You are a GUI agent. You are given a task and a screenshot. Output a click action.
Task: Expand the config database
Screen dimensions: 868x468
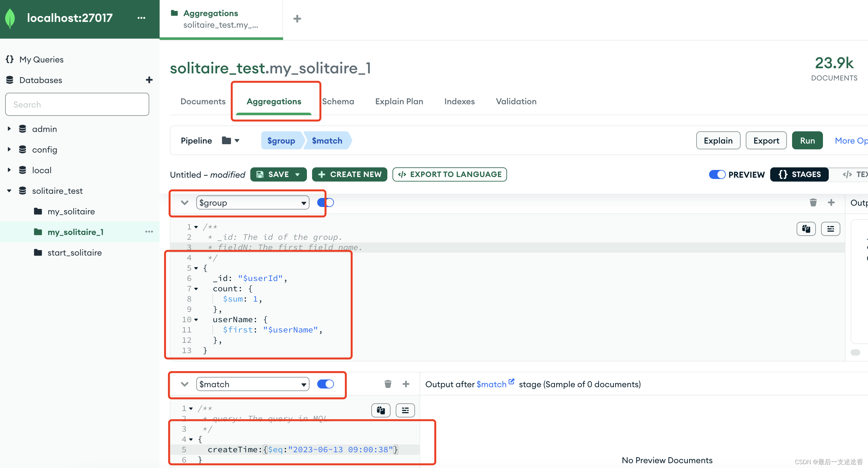tap(9, 149)
